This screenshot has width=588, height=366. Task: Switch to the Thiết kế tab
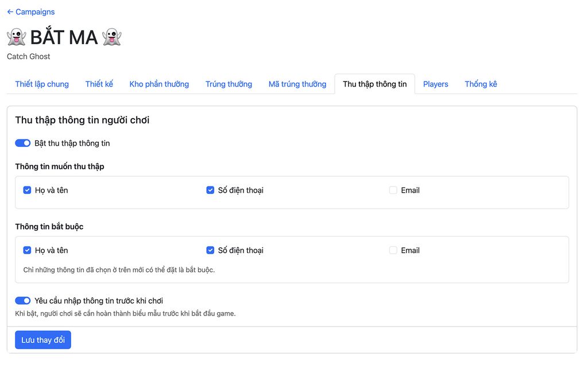(x=99, y=84)
